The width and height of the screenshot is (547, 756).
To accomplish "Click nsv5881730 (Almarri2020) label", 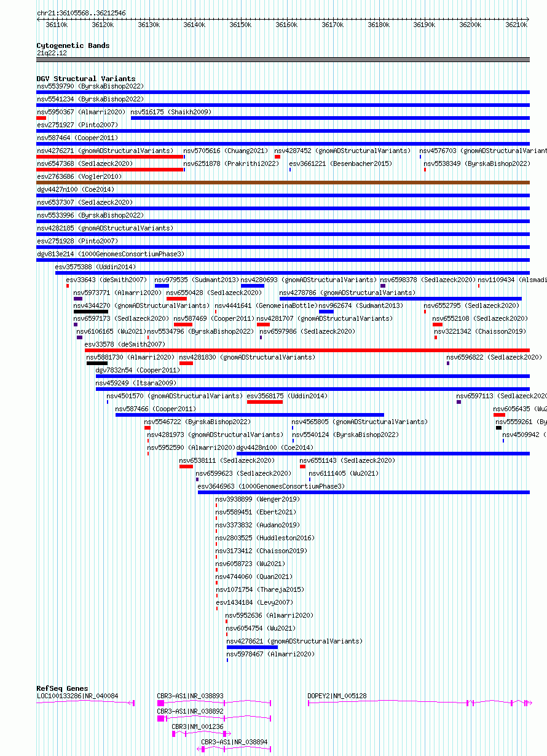I will (131, 357).
